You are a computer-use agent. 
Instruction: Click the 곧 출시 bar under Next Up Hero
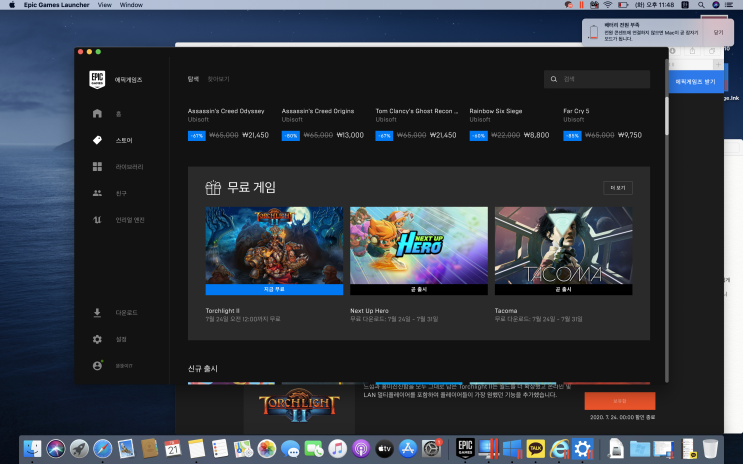(x=419, y=289)
